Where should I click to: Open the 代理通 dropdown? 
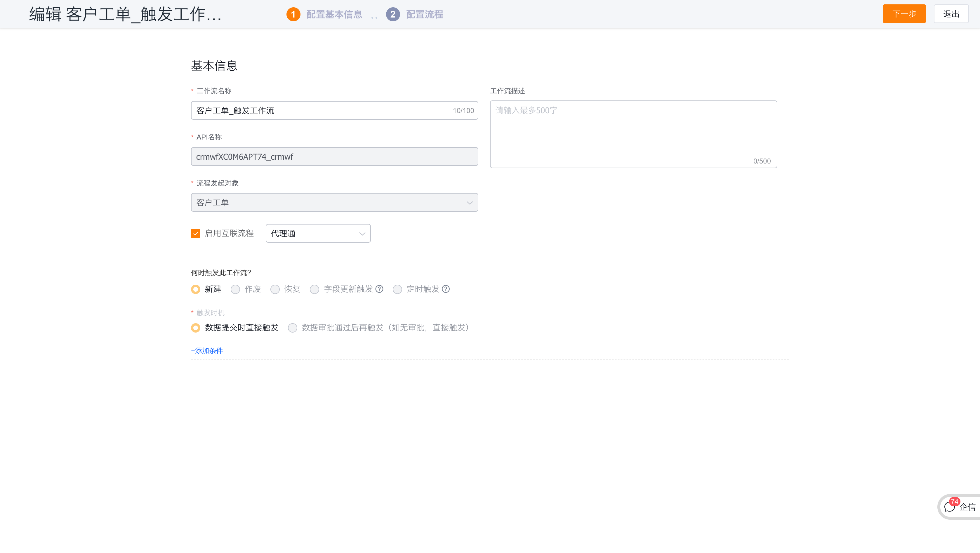318,234
